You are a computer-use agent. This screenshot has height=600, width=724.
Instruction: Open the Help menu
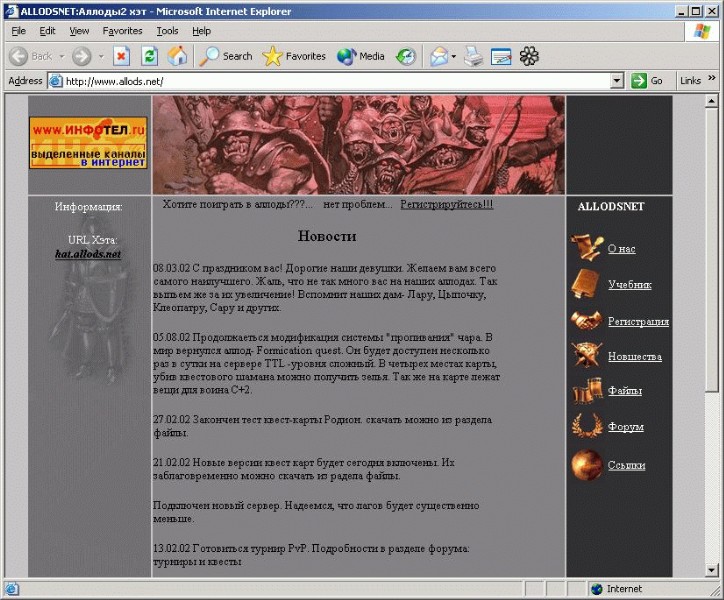click(x=201, y=31)
